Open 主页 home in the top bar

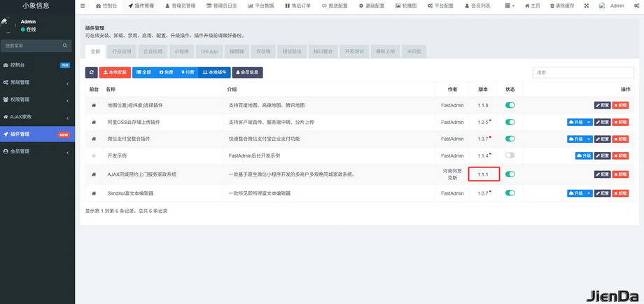point(533,6)
